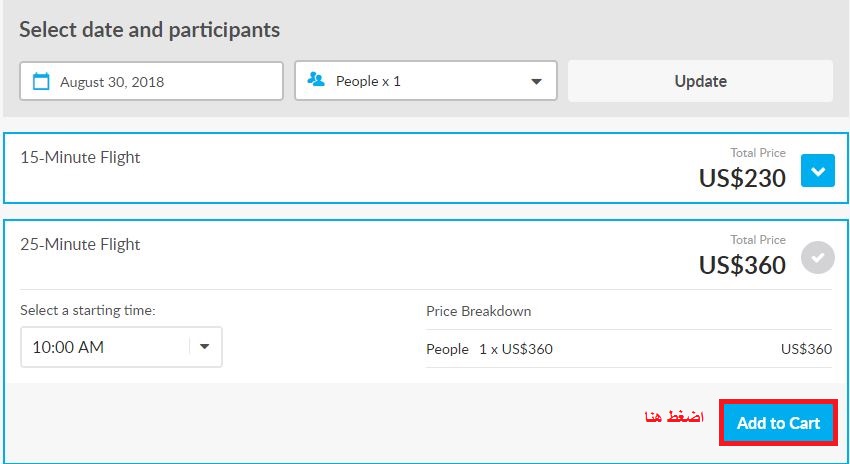
Task: Open the People x 1 dropdown arrow
Action: pos(536,81)
